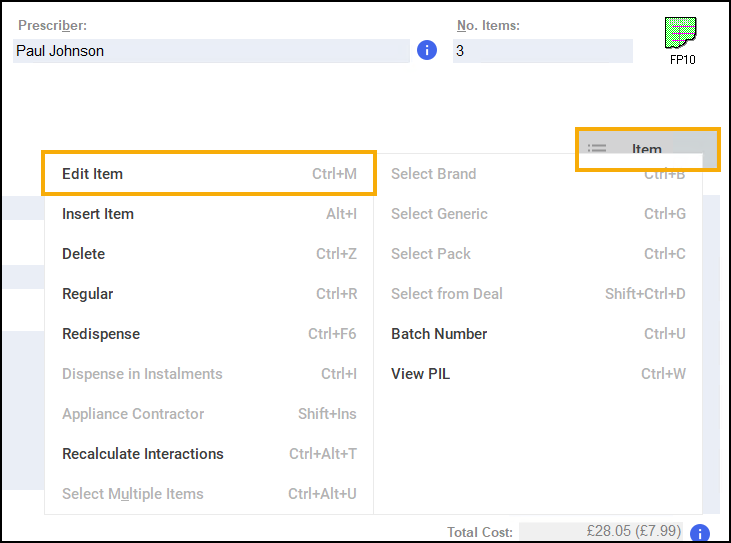The width and height of the screenshot is (731, 543).
Task: Click the Total Cost value field
Action: click(x=602, y=532)
